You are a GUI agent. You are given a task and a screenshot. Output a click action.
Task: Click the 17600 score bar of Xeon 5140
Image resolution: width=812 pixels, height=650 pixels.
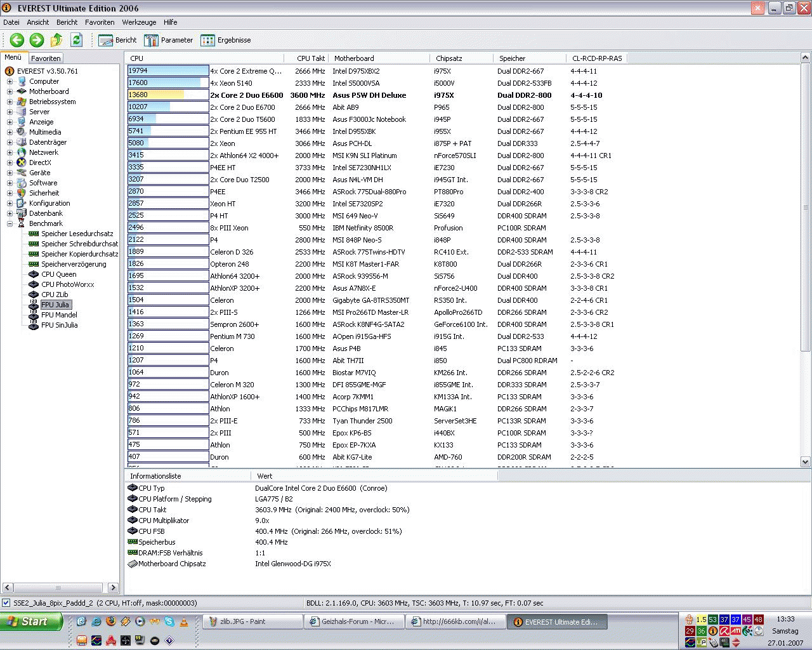168,83
